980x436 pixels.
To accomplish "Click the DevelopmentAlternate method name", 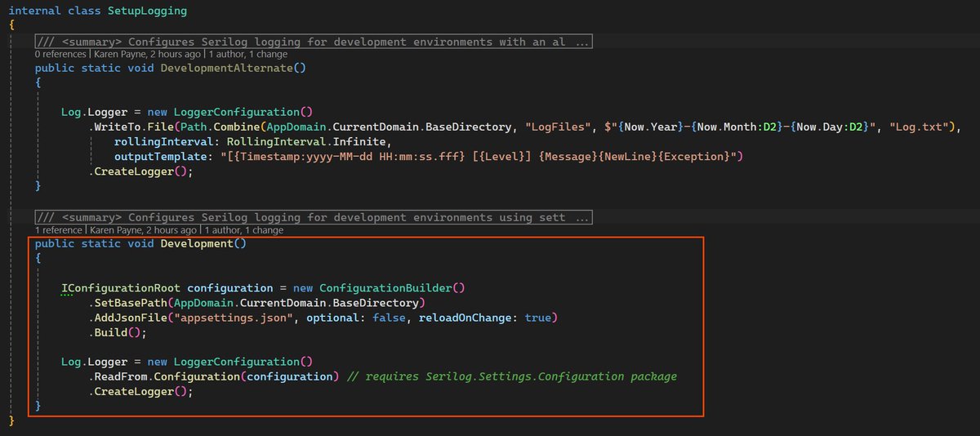I will [227, 68].
